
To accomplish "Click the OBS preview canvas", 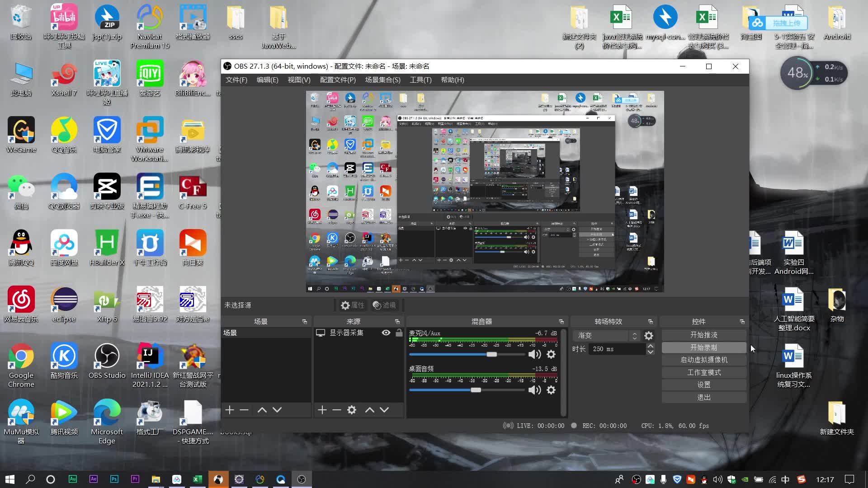I will click(485, 192).
